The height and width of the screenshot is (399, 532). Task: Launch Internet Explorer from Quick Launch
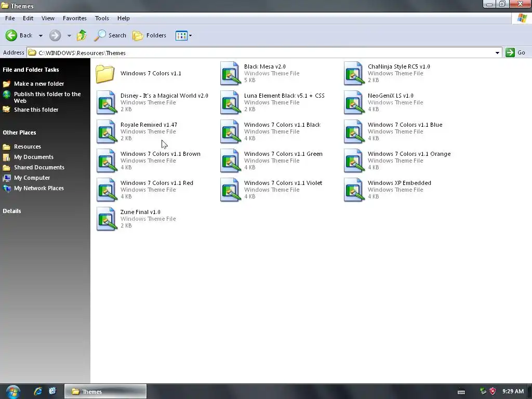point(37,391)
